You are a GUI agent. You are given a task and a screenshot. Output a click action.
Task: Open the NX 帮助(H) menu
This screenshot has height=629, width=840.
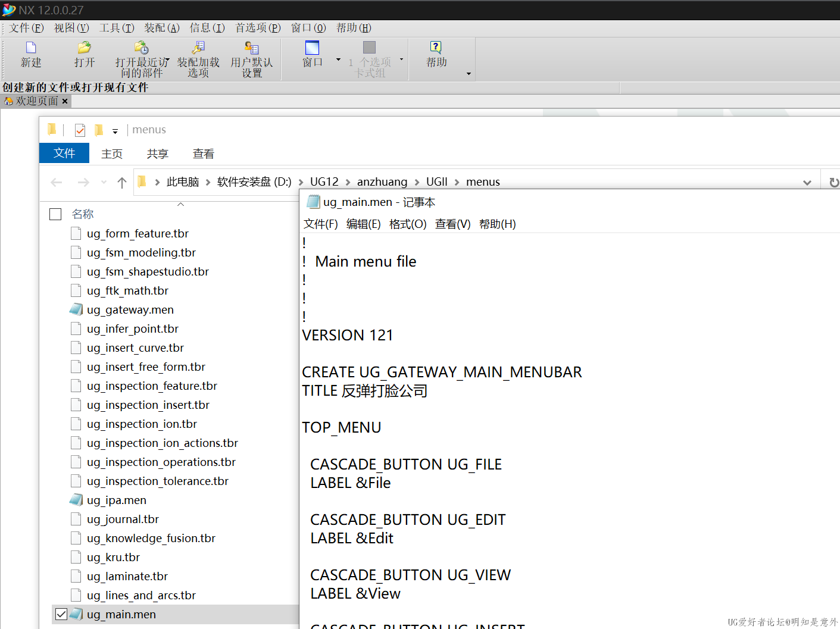coord(354,28)
